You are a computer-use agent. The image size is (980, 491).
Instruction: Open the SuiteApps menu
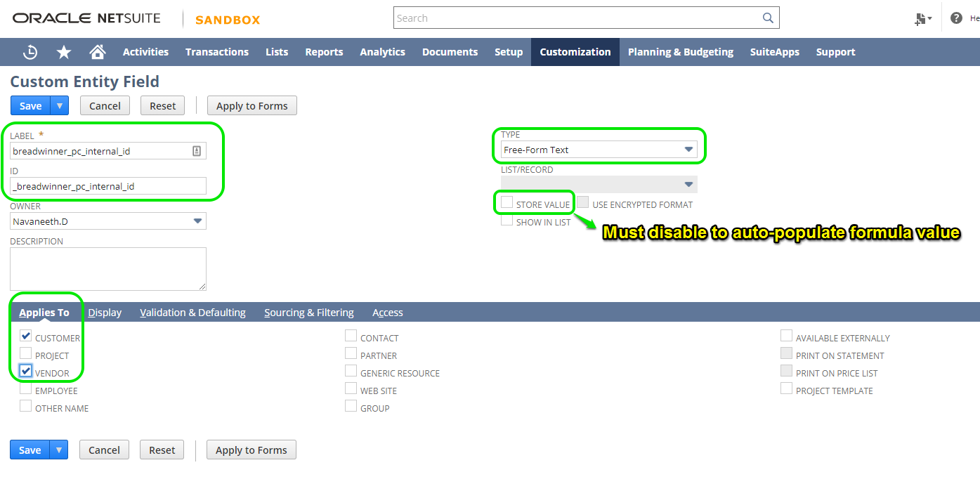pos(775,52)
